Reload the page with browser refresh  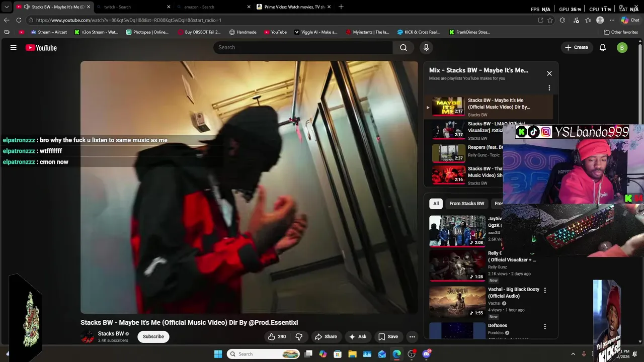[x=19, y=20]
